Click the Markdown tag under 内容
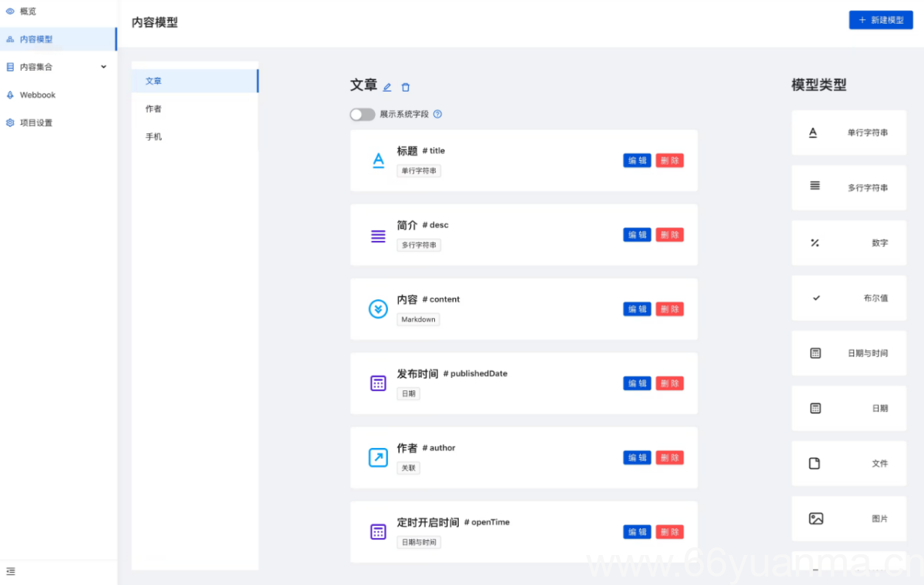Screen dimensions: 924x585 coord(418,319)
